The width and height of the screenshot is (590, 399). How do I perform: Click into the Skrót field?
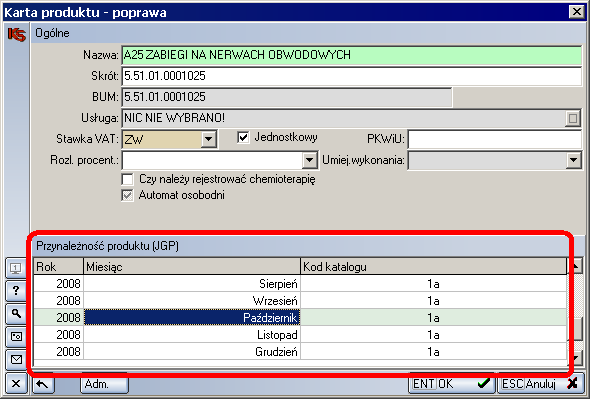tap(352, 76)
